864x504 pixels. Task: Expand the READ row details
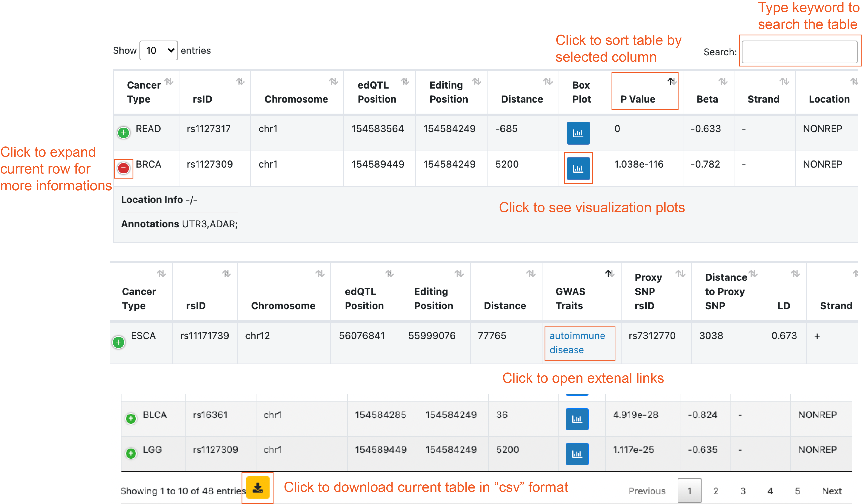click(123, 133)
